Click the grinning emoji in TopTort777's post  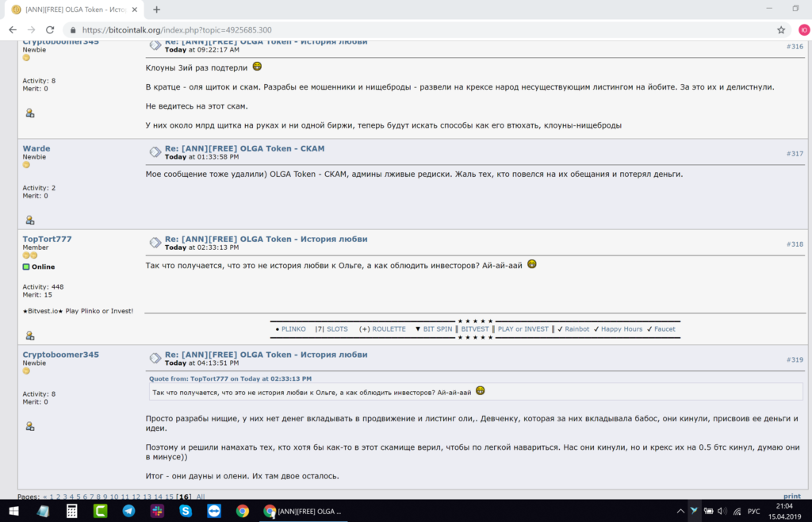pyautogui.click(x=532, y=264)
